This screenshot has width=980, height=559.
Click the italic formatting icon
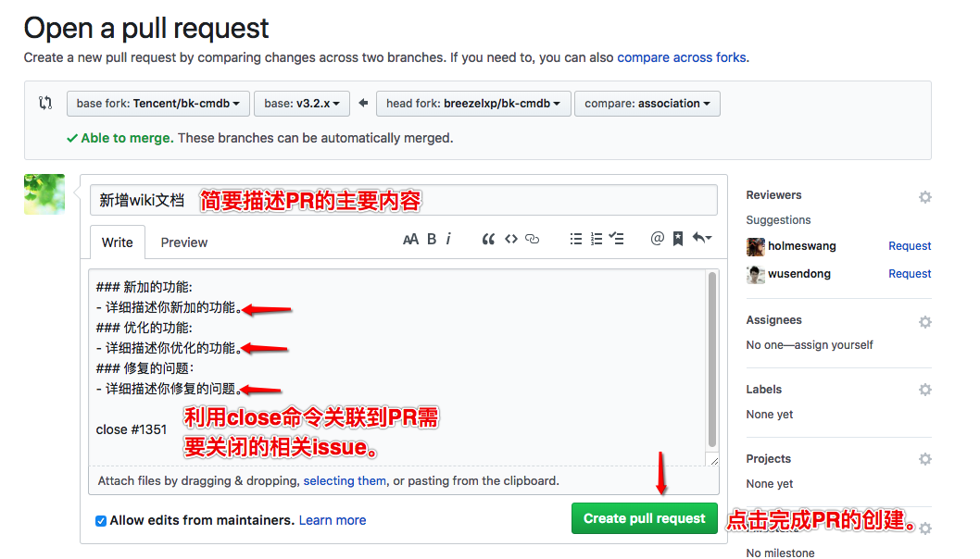pyautogui.click(x=448, y=239)
